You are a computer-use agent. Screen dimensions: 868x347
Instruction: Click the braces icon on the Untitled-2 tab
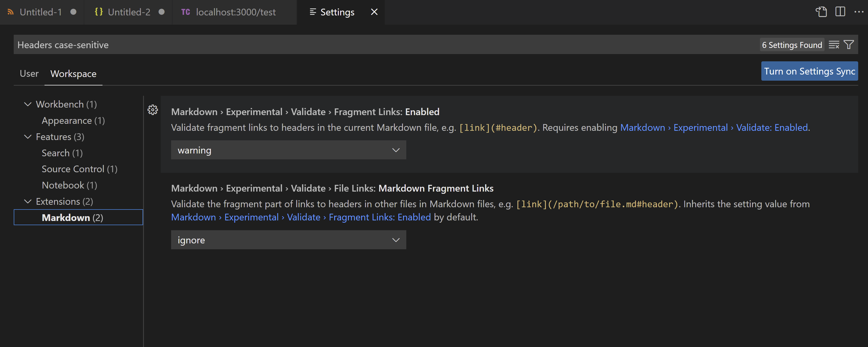[99, 12]
